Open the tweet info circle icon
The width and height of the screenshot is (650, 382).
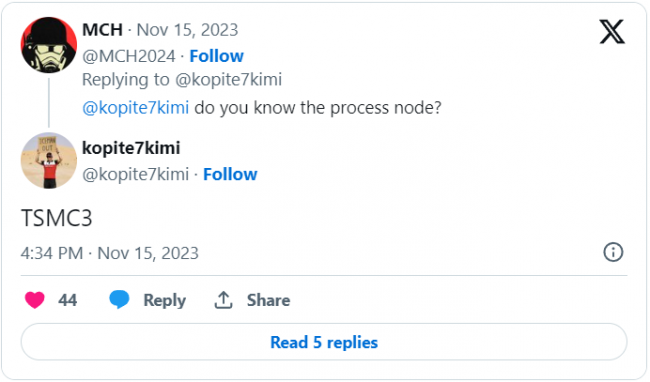click(x=613, y=252)
